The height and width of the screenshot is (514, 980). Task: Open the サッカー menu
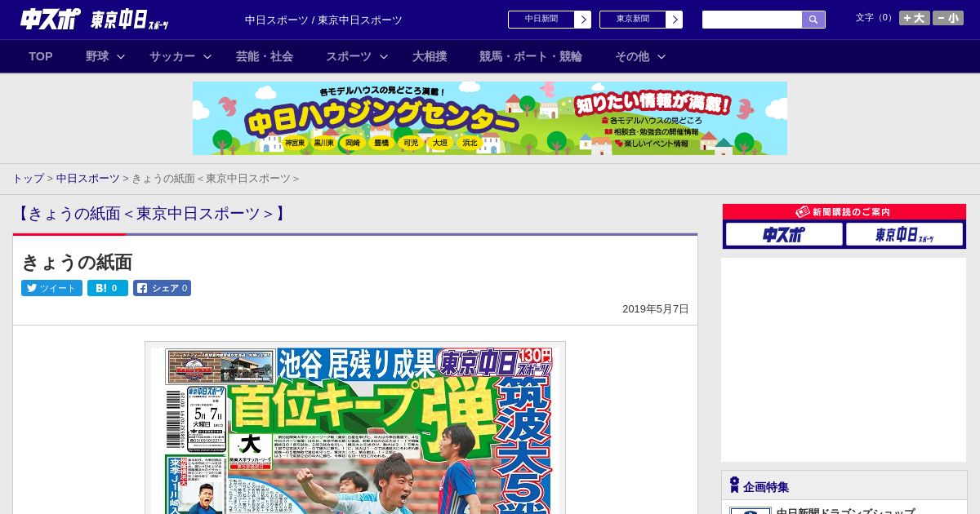[x=172, y=56]
